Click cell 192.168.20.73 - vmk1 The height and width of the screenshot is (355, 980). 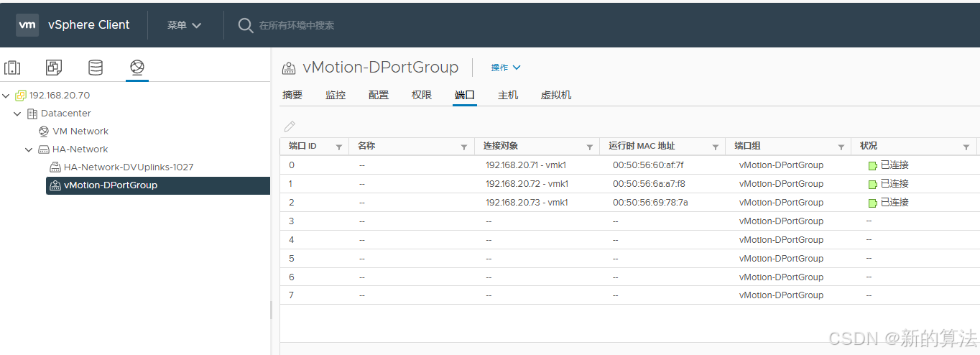pyautogui.click(x=527, y=203)
